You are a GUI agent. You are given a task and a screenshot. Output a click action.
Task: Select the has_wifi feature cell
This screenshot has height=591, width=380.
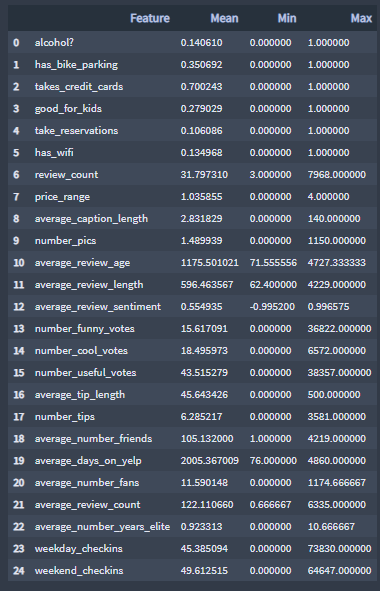coord(54,152)
